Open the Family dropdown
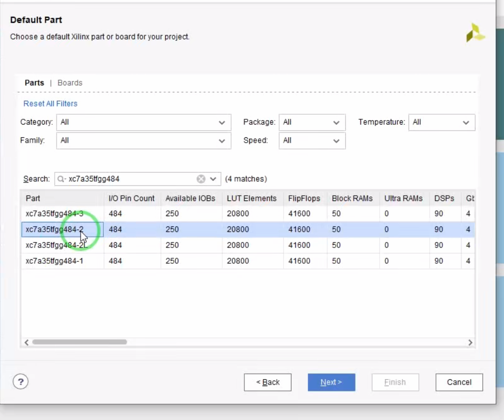 tap(143, 141)
